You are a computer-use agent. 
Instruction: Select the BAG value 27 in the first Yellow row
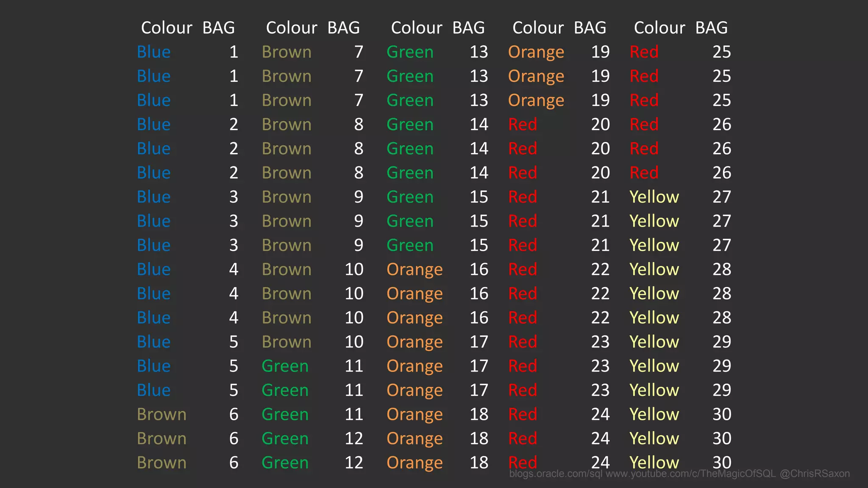[722, 197]
